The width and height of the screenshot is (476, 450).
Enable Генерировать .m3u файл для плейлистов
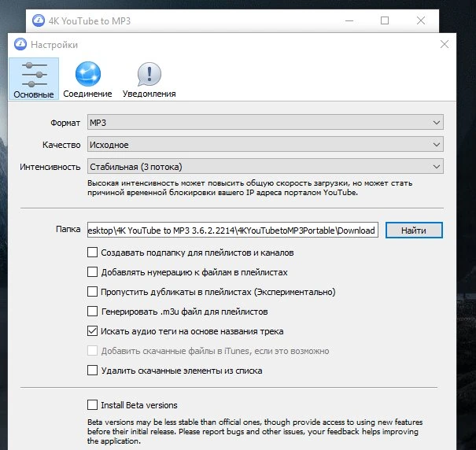click(92, 312)
